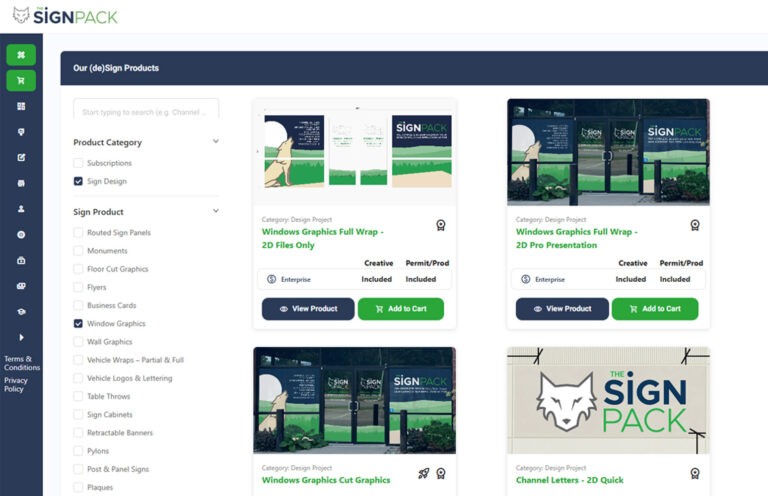Open Privacy Policy link
The height and width of the screenshot is (496, 768).
click(x=16, y=385)
